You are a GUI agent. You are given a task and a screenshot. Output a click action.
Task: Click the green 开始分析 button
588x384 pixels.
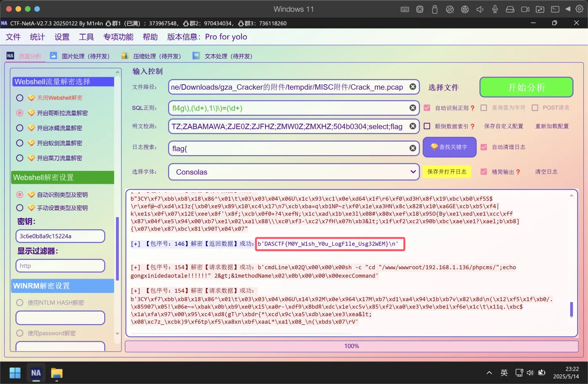pyautogui.click(x=526, y=87)
